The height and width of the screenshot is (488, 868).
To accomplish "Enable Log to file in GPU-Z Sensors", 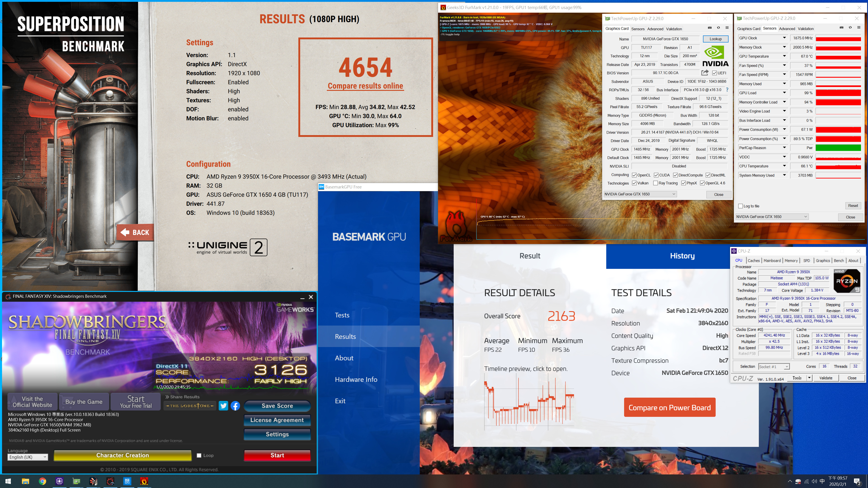I will click(x=740, y=206).
